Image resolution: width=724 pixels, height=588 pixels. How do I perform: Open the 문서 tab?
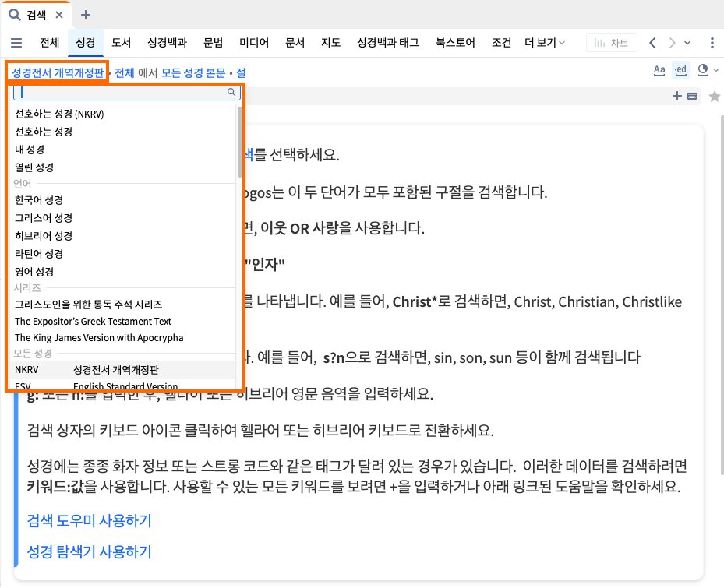point(295,43)
